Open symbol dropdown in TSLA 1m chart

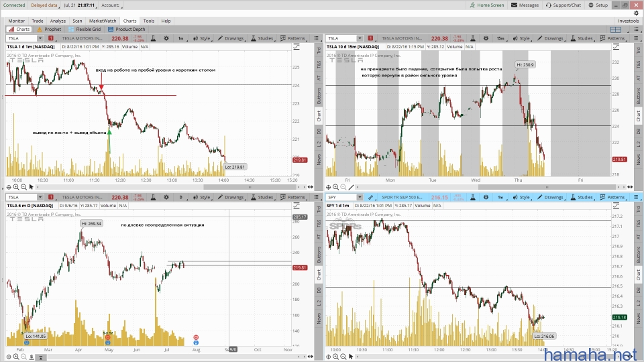pos(40,38)
